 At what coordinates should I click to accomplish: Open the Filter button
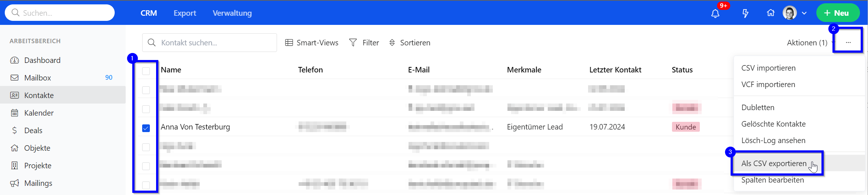point(364,43)
